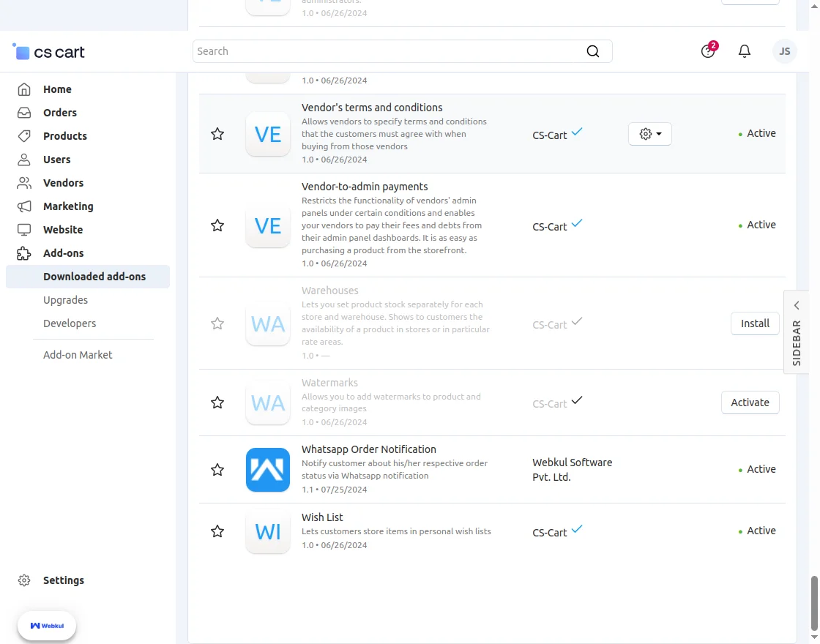Favorite the Vendor's terms and conditions add-on
The height and width of the screenshot is (644, 820).
point(217,134)
